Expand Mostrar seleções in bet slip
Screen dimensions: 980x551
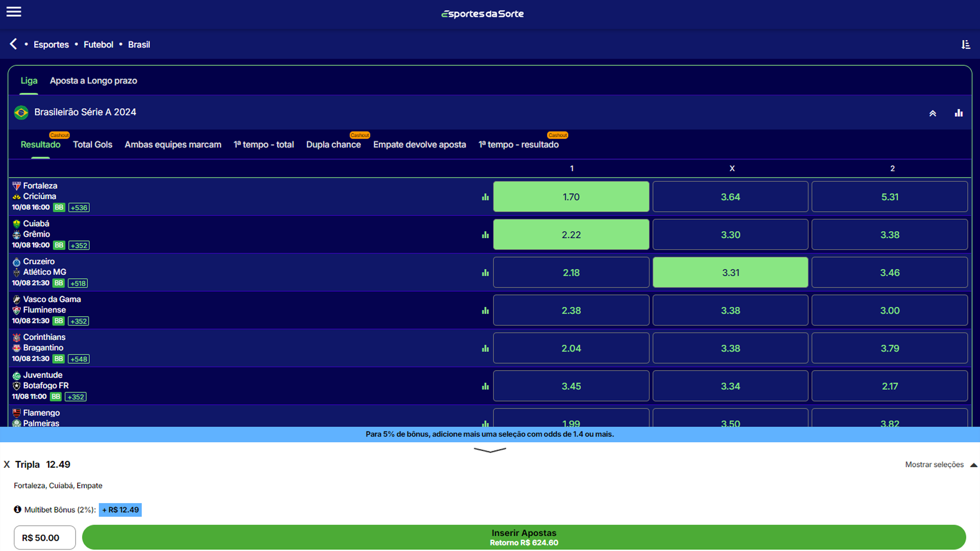pyautogui.click(x=941, y=464)
